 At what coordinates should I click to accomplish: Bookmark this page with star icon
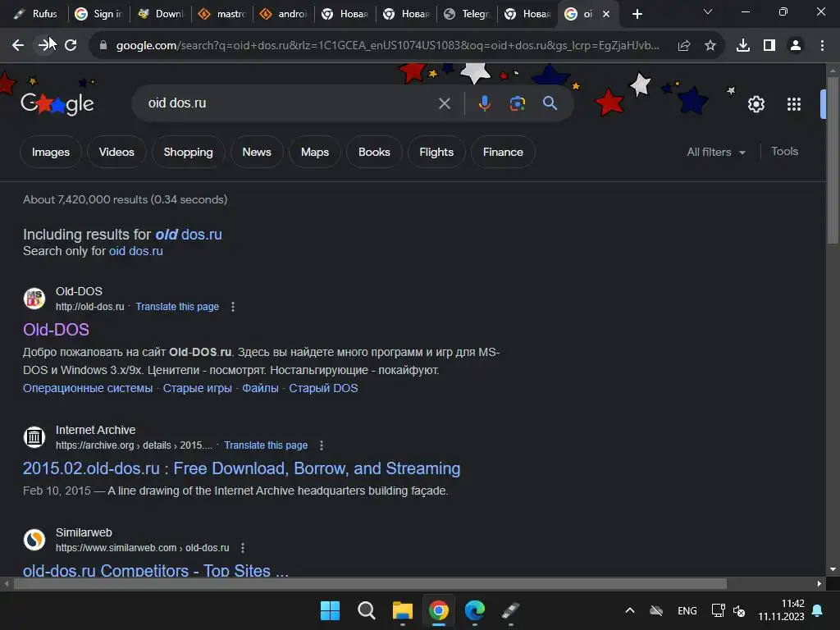pos(710,46)
